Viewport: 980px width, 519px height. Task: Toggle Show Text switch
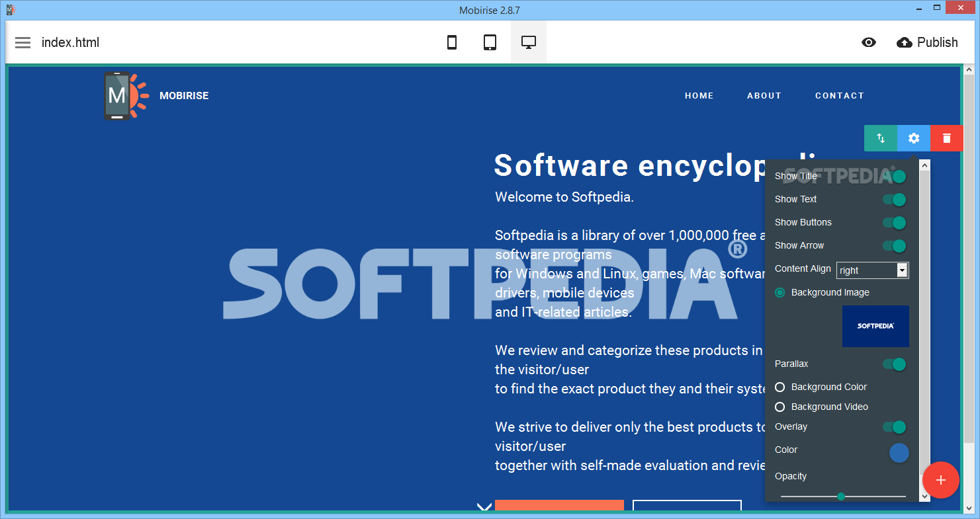[x=894, y=200]
